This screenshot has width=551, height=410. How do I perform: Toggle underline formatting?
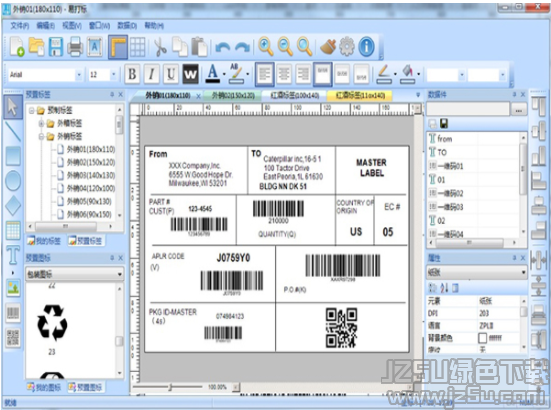(x=171, y=74)
